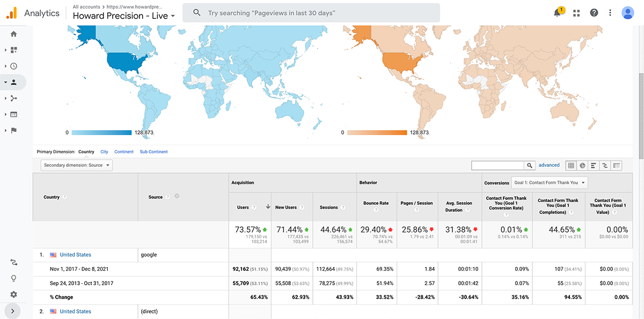This screenshot has height=319, width=644.
Task: Switch to Performance bar view
Action: point(594,165)
